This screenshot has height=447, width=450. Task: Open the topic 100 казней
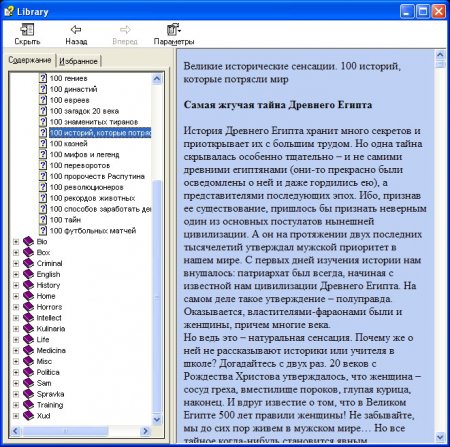tap(69, 144)
